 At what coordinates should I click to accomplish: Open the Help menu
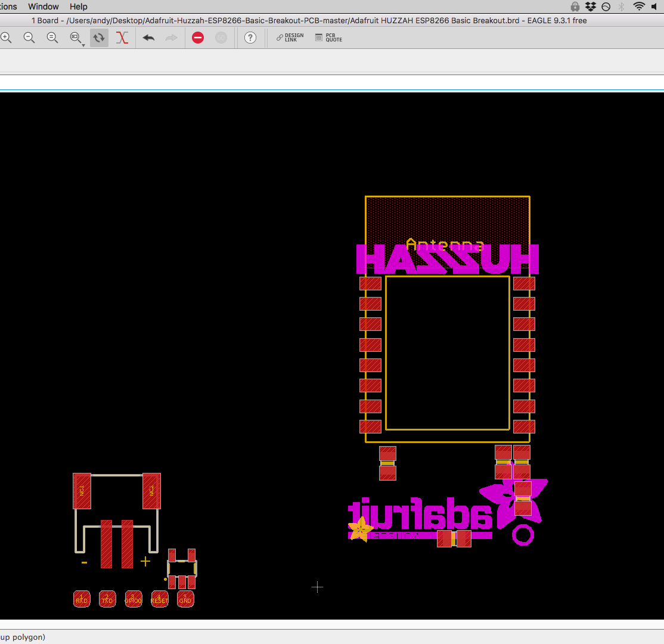click(78, 7)
